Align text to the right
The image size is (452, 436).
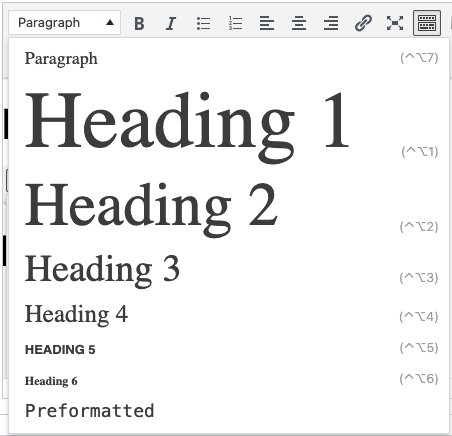[x=331, y=23]
